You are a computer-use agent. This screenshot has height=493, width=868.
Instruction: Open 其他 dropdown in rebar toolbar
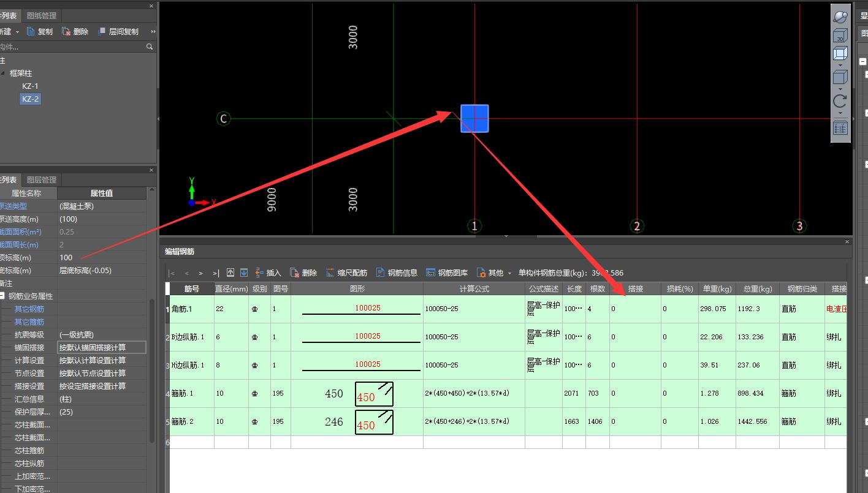494,273
